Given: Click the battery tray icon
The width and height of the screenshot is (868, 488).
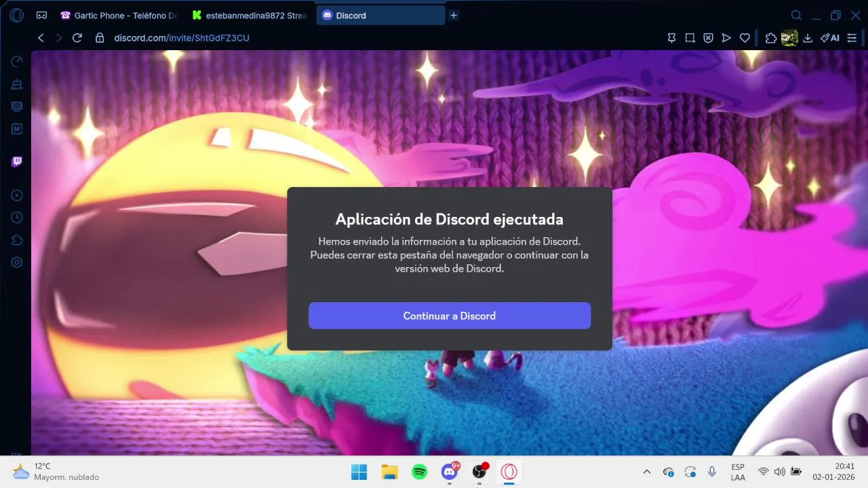Looking at the screenshot, I should coord(796,472).
